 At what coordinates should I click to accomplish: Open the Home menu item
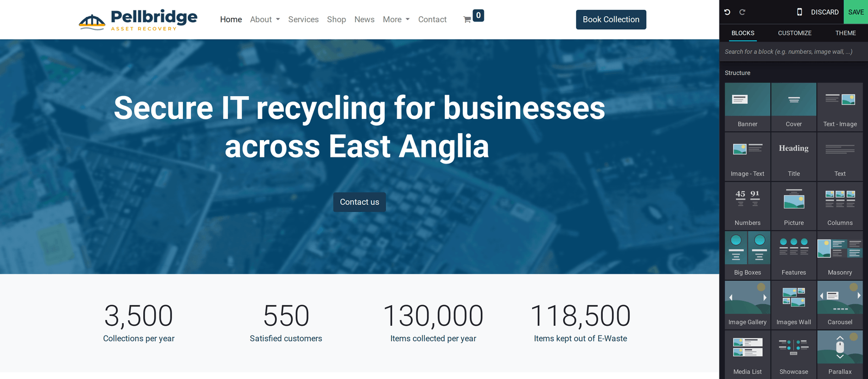click(x=231, y=20)
